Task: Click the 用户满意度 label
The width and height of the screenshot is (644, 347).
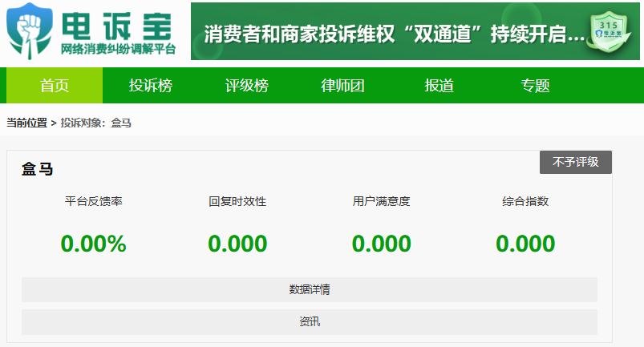Action: coord(381,201)
